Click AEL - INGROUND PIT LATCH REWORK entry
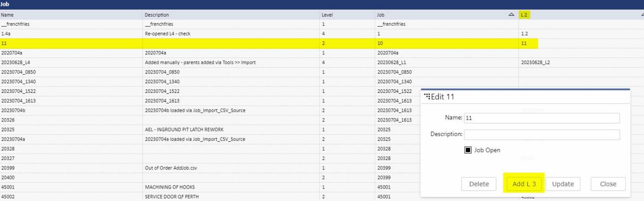This screenshot has height=201, width=644. point(184,130)
